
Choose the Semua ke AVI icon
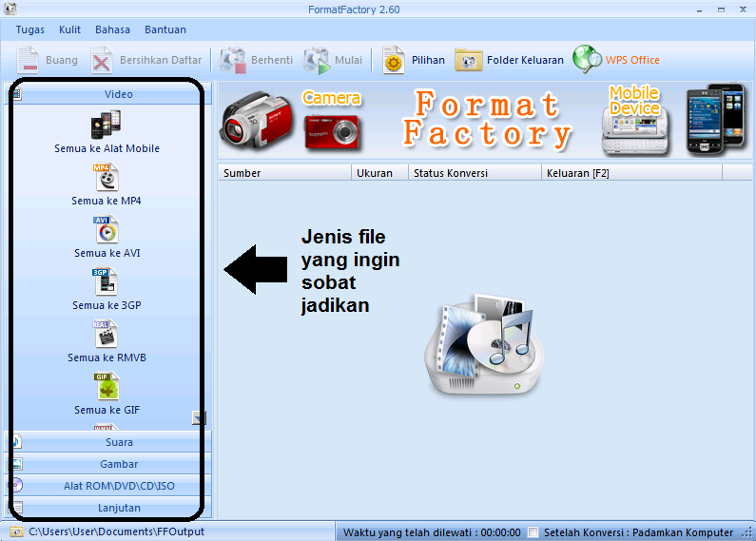tap(107, 230)
